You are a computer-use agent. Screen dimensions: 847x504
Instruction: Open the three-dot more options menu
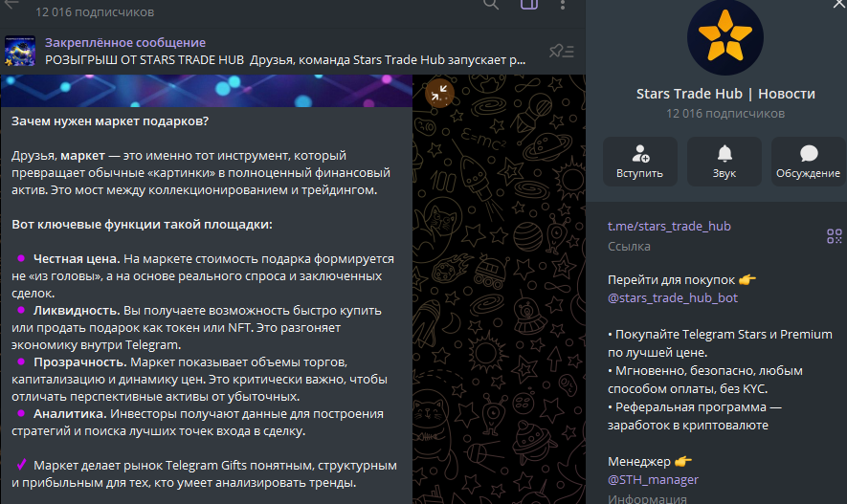563,5
